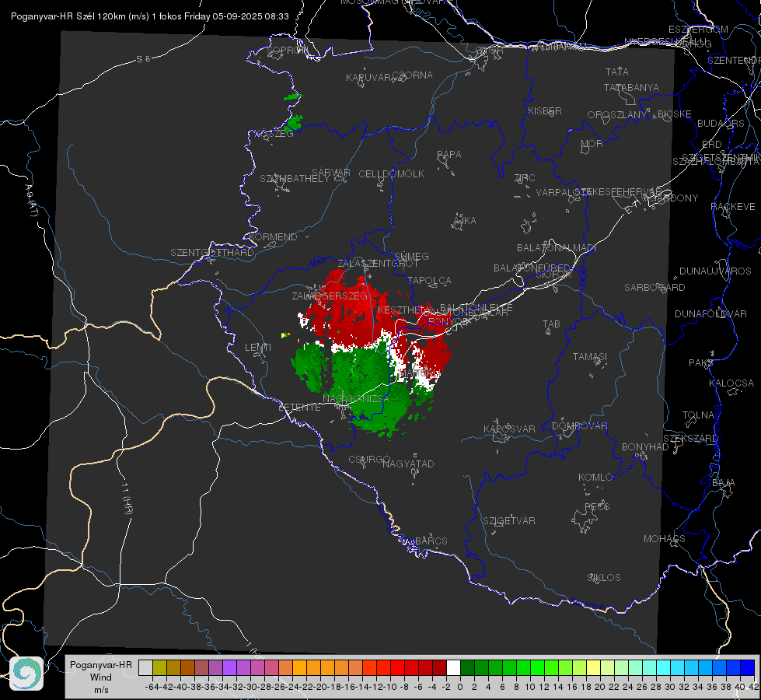The height and width of the screenshot is (700, 761).
Task: Click the SZIGETVÁR city label
Action: click(509, 520)
